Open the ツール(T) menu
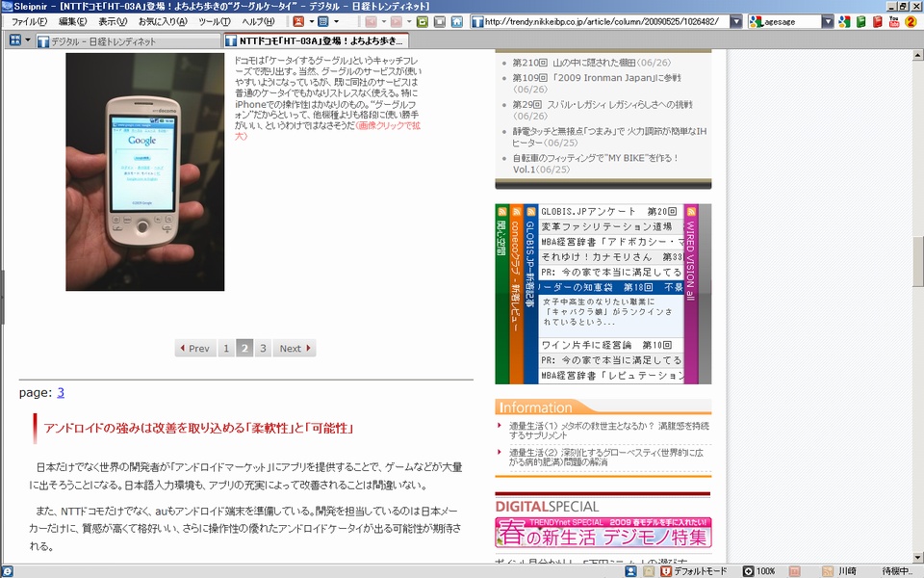Screen dimensions: 924x578 tap(215, 22)
